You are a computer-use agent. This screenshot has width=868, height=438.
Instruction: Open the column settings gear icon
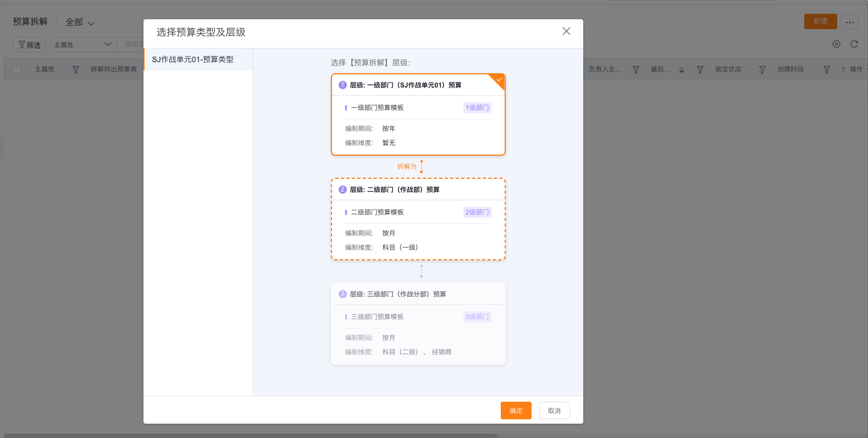836,44
